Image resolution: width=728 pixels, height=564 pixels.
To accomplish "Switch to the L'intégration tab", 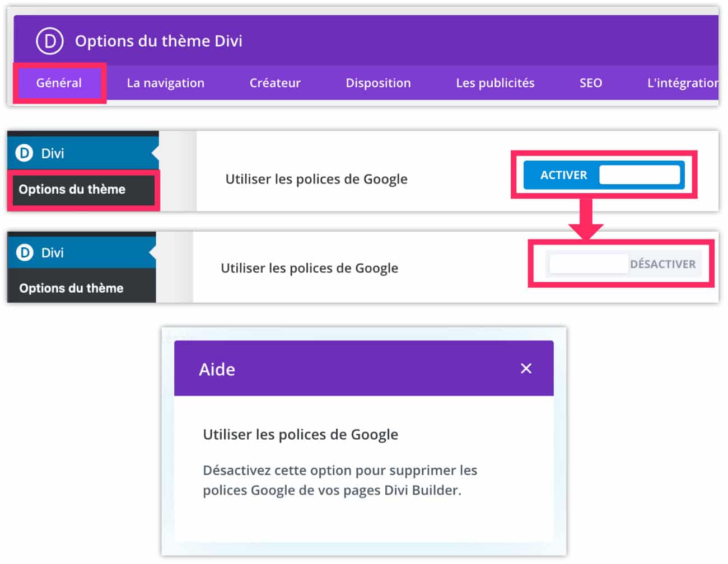I will pyautogui.click(x=683, y=83).
